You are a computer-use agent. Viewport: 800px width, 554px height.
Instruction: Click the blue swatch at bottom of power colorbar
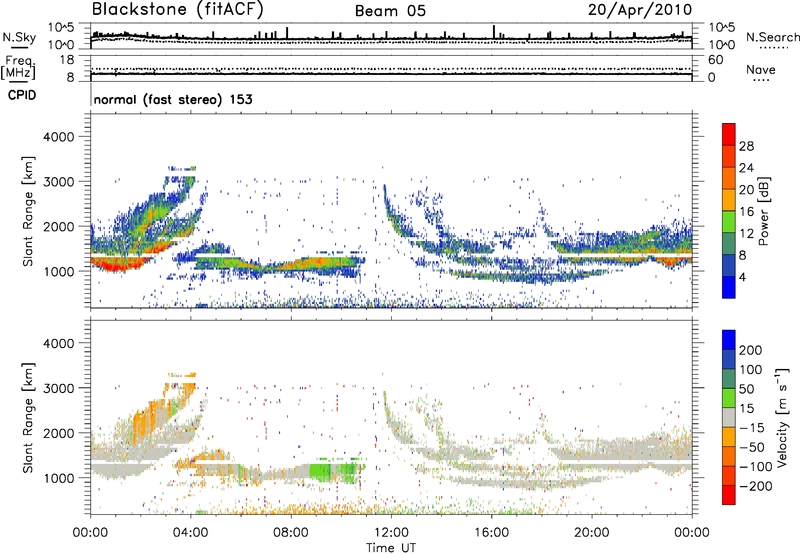pos(729,287)
